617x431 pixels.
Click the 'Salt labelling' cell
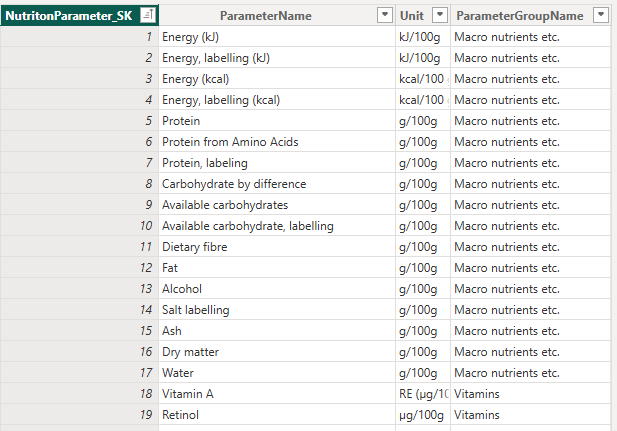click(277, 310)
